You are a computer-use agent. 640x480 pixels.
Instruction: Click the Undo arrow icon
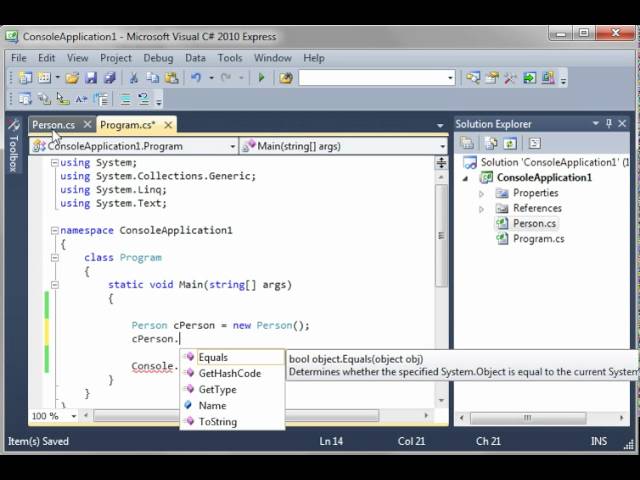click(196, 78)
